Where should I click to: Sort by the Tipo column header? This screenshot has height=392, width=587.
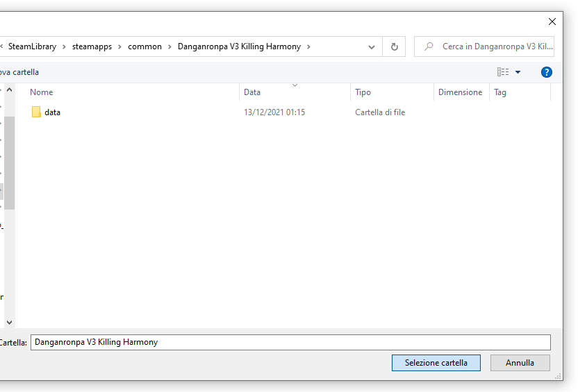[363, 92]
